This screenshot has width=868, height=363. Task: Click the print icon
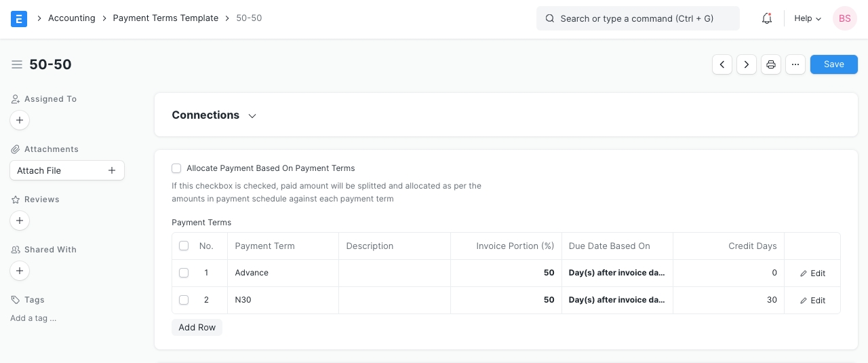[771, 64]
